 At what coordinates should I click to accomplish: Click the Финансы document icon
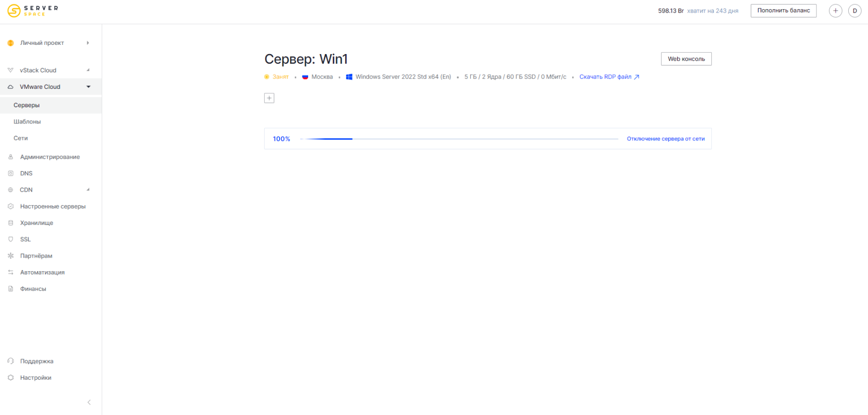11,289
